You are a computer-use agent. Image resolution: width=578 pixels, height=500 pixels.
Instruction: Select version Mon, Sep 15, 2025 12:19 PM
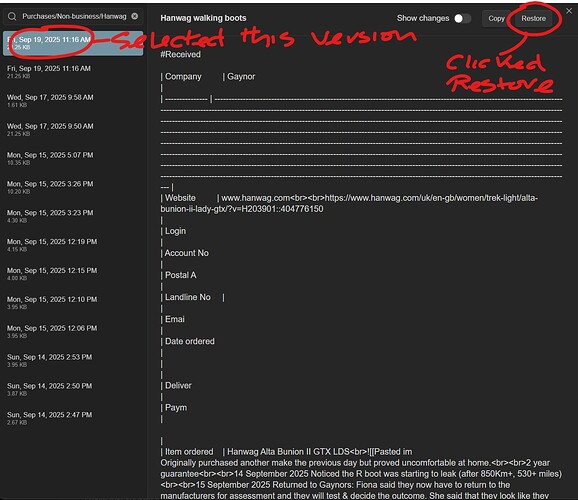point(73,245)
